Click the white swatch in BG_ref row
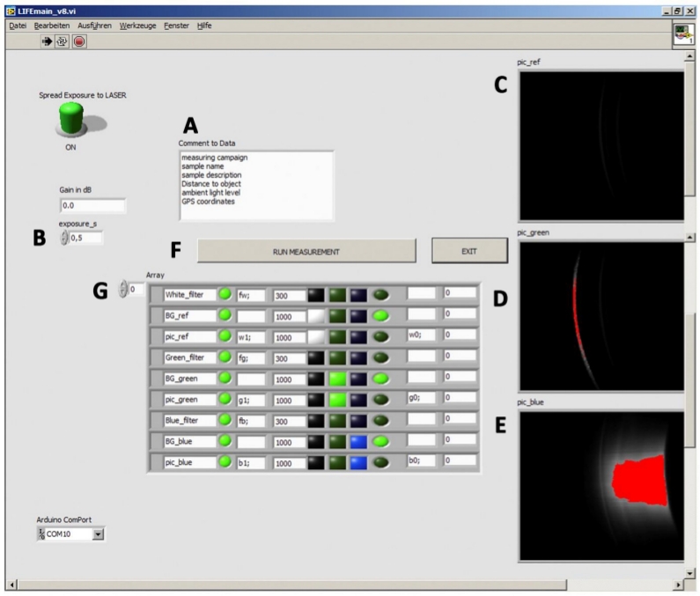 pos(315,316)
